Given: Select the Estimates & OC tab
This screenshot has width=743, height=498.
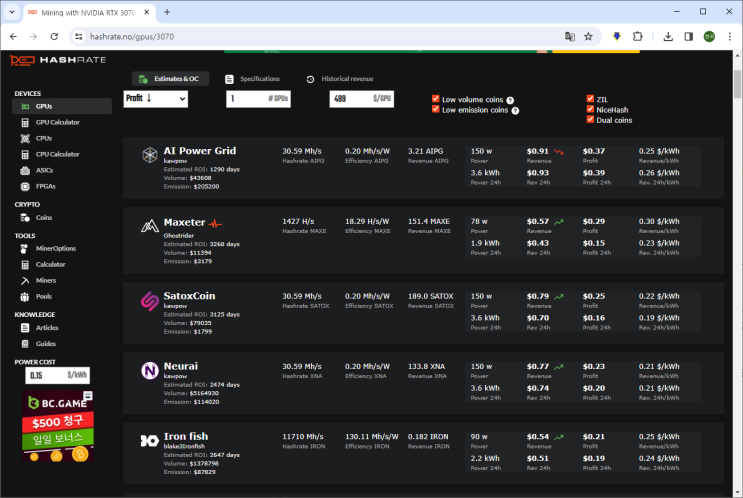Looking at the screenshot, I should coord(170,79).
